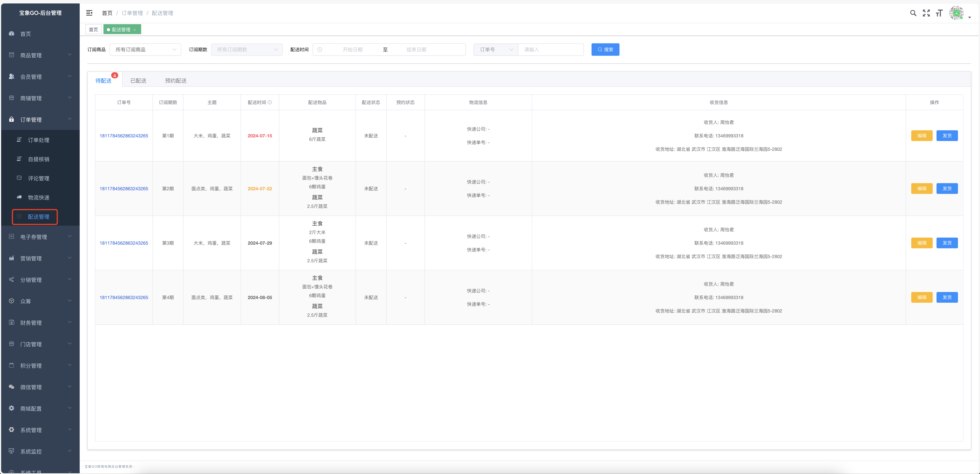Click 编辑 for the 第3期 order
Viewport: 980px width, 474px height.
(921, 243)
